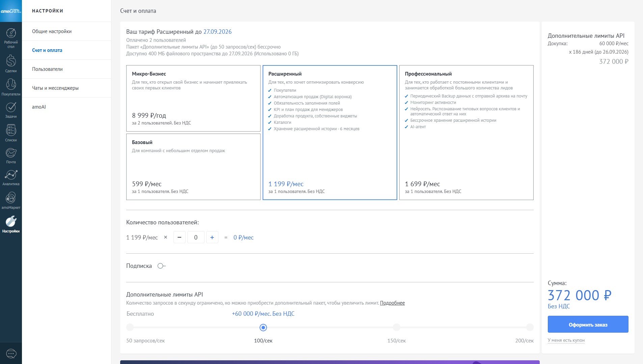
Task: Increase user count with plus button
Action: point(212,237)
